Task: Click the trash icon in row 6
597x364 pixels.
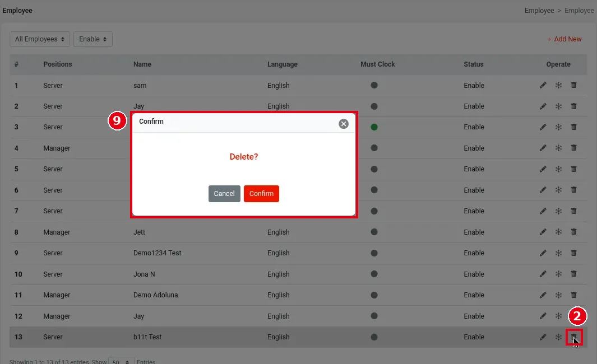Action: tap(574, 190)
